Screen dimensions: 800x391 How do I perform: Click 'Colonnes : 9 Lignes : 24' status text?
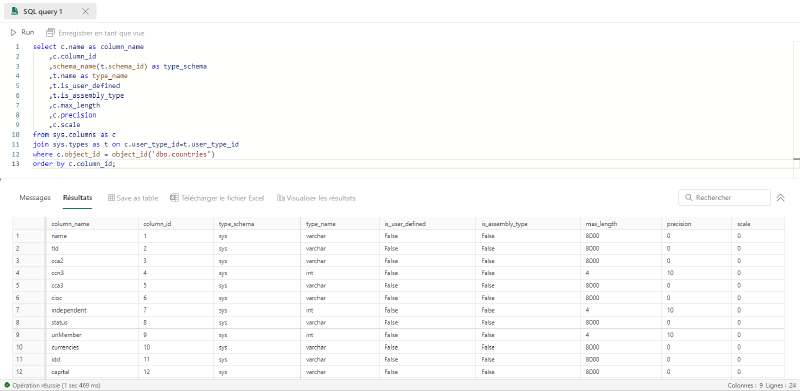click(762, 385)
